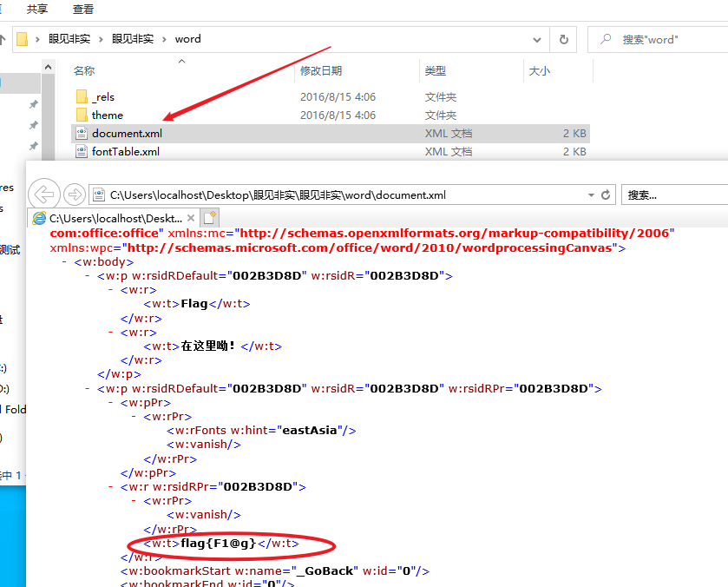Select the theme folder name
Image resolution: width=728 pixels, height=587 pixels.
pos(108,115)
